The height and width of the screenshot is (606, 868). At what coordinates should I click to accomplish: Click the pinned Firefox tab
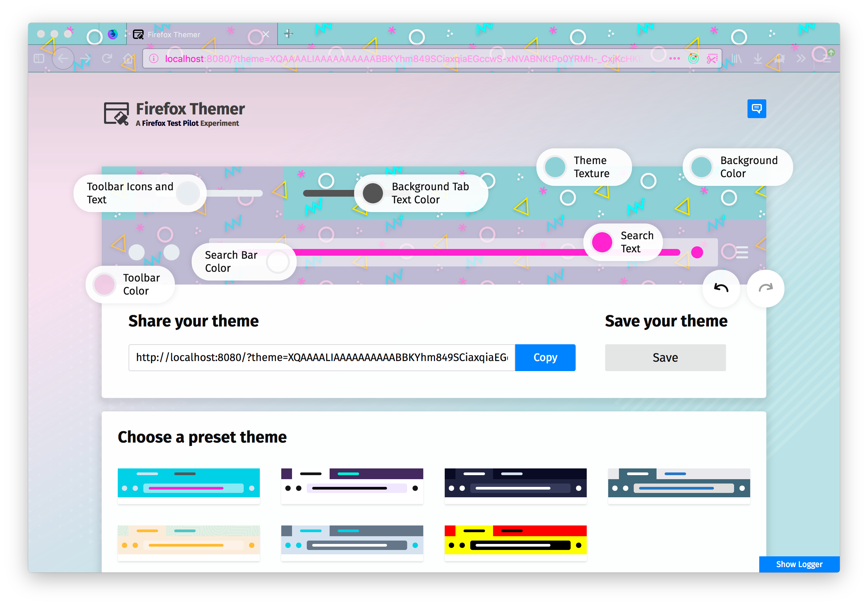click(x=112, y=35)
